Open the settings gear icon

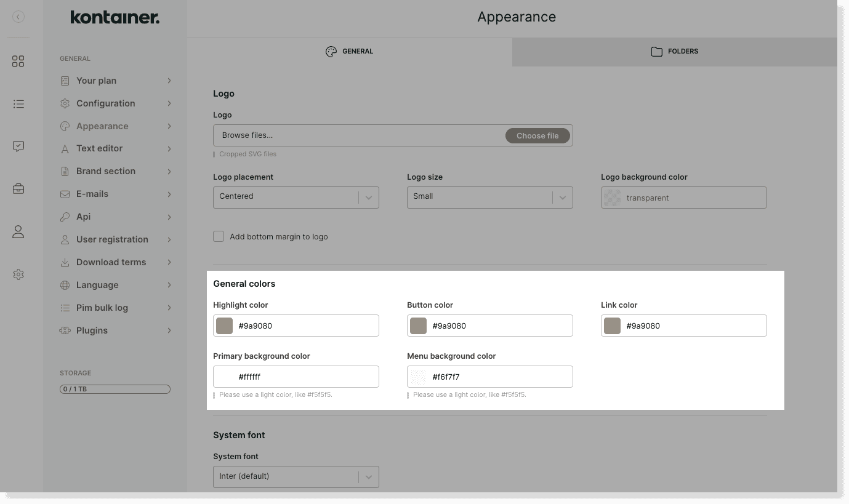18,274
